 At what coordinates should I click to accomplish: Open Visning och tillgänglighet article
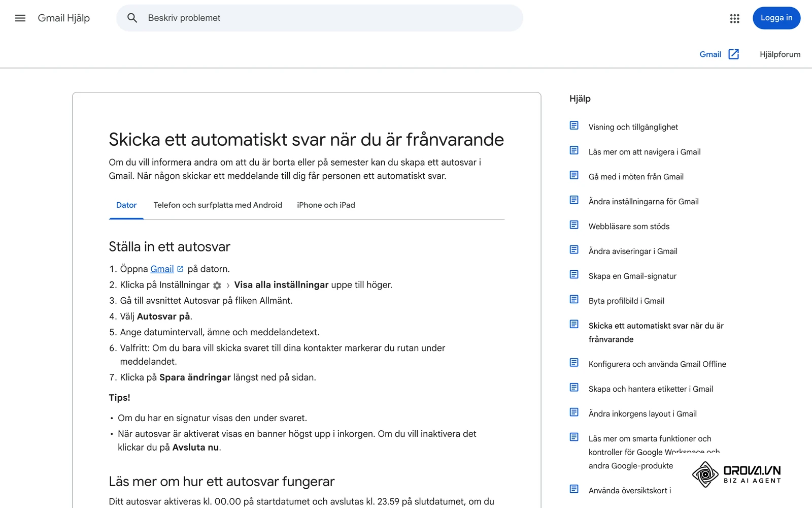point(633,127)
